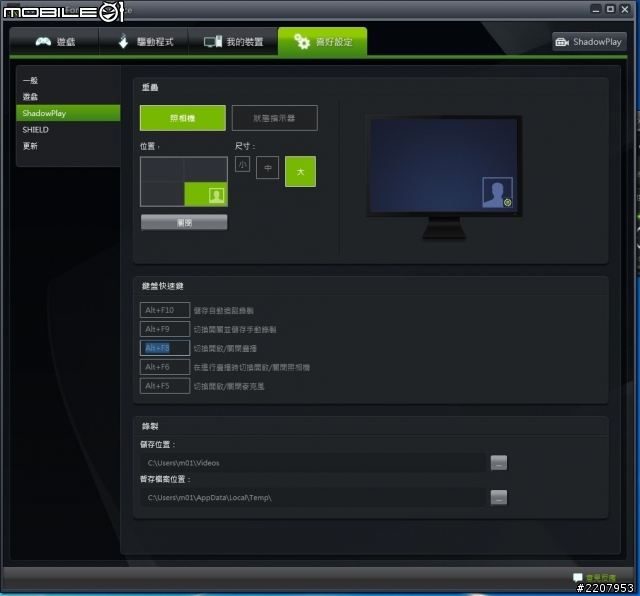Click the gray Off button under position grid

coord(184,222)
